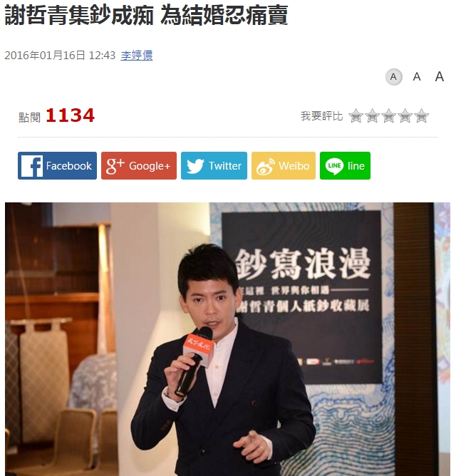Rate article five stars
Screen dimensions: 456x476
(x=421, y=115)
